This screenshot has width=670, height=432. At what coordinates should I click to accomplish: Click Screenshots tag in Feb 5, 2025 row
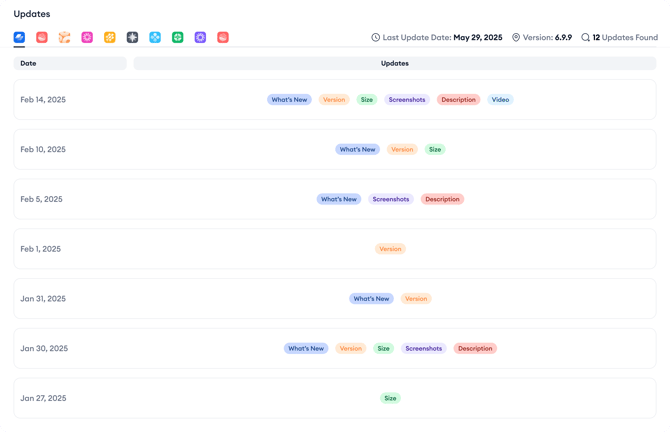tap(391, 199)
